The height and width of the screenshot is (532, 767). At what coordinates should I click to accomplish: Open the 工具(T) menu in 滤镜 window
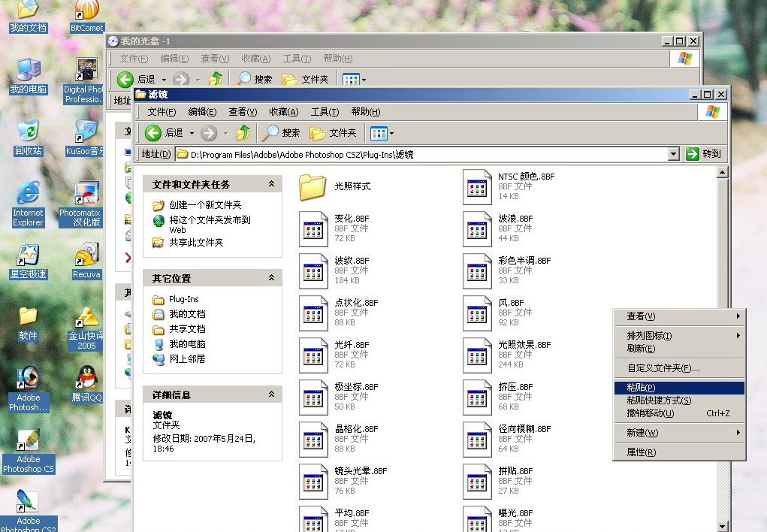tap(325, 112)
